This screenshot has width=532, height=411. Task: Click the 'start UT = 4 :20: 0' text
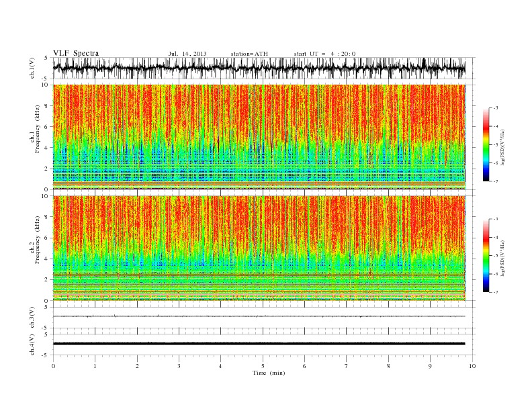[x=324, y=54]
